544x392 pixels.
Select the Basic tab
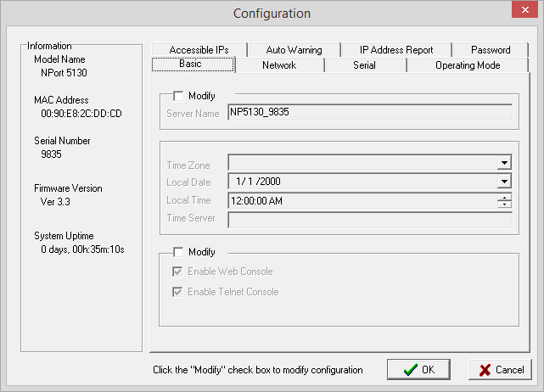[193, 64]
